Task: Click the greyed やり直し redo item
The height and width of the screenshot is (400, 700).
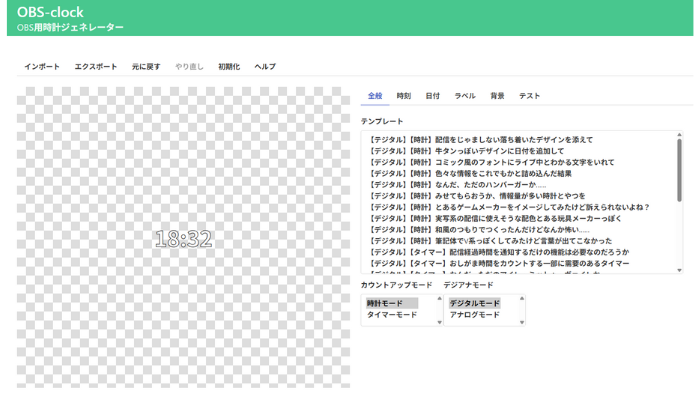Action: [189, 67]
